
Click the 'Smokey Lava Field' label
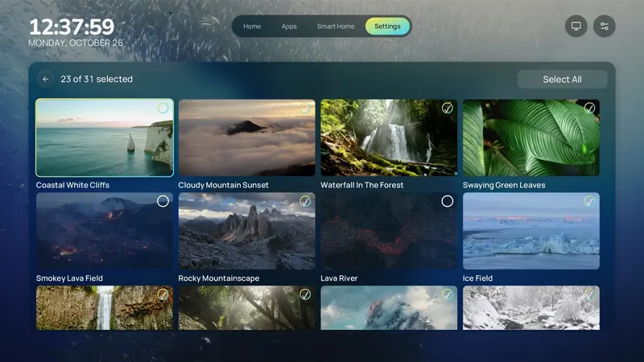coord(69,278)
